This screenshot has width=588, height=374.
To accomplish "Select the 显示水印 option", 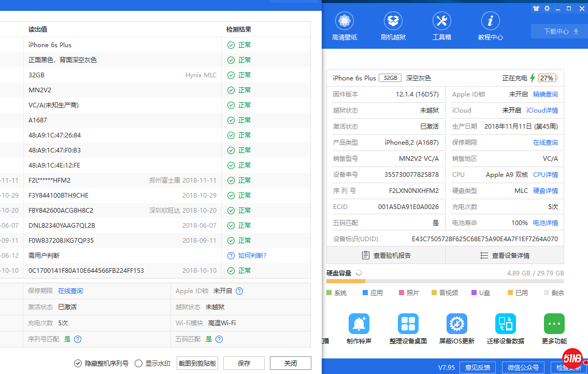I will 138,364.
